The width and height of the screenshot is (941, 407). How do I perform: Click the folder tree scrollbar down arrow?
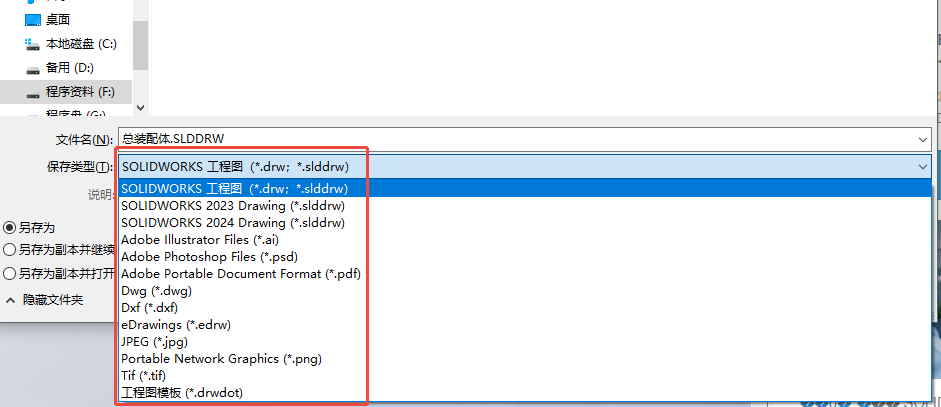pos(140,107)
